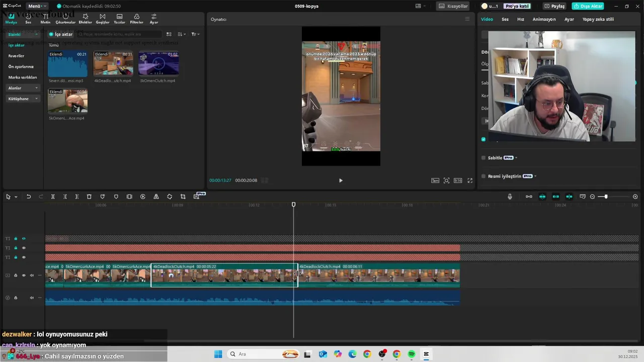
Task: Open the Menü dropdown
Action: [x=37, y=6]
